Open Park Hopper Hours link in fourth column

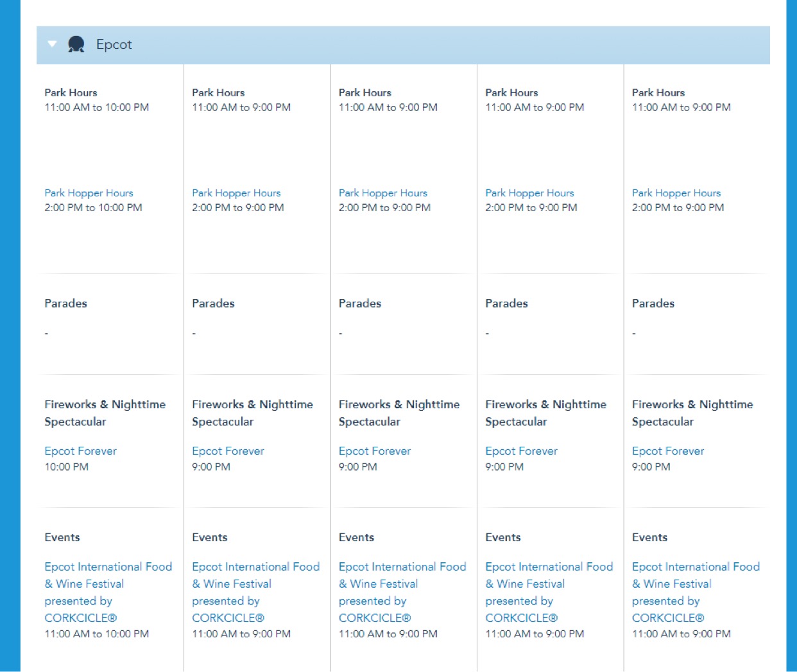529,193
